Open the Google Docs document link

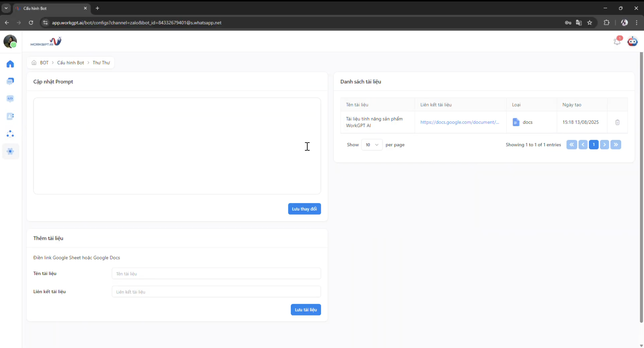point(460,122)
